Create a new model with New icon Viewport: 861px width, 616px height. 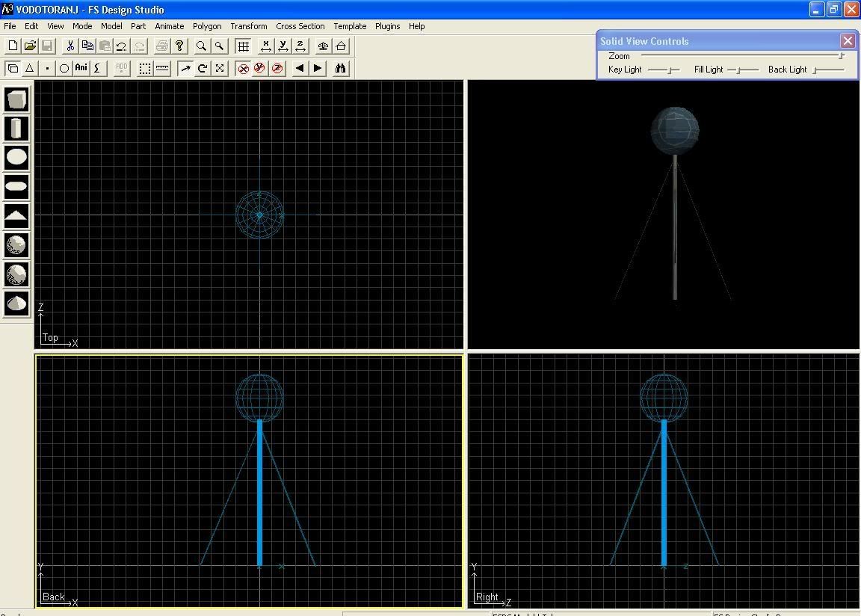point(13,46)
